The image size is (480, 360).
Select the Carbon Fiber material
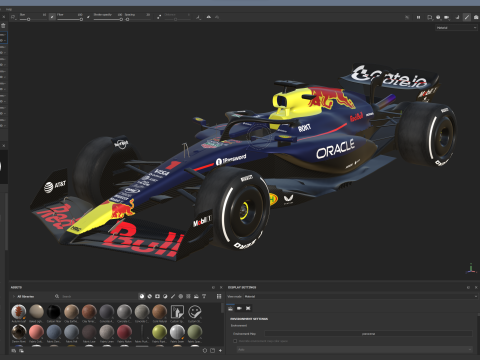pyautogui.click(x=54, y=313)
